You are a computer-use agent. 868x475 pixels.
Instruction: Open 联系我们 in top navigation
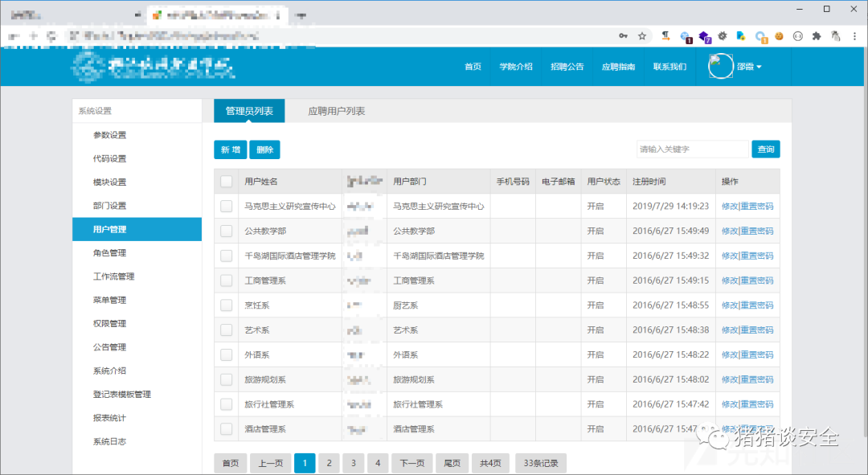coord(669,67)
